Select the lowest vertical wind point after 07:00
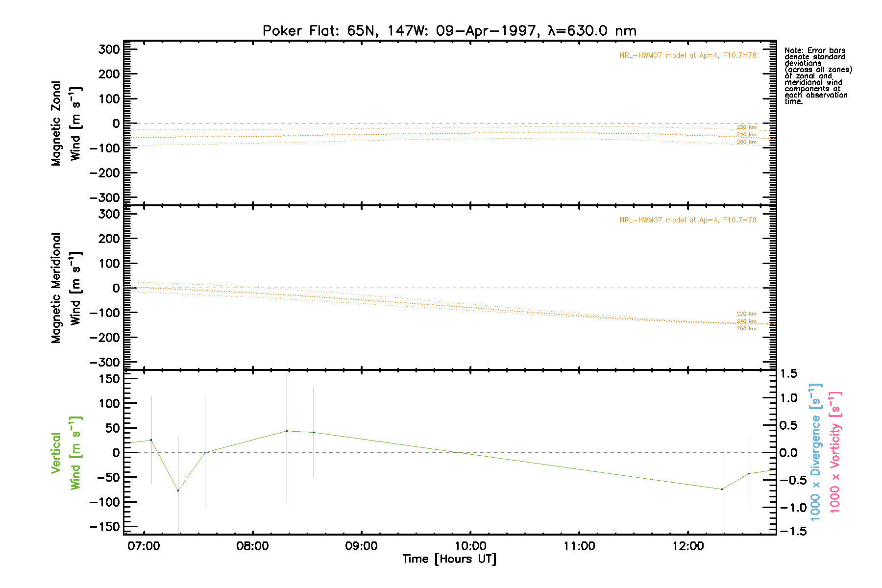The image size is (882, 588). [178, 490]
